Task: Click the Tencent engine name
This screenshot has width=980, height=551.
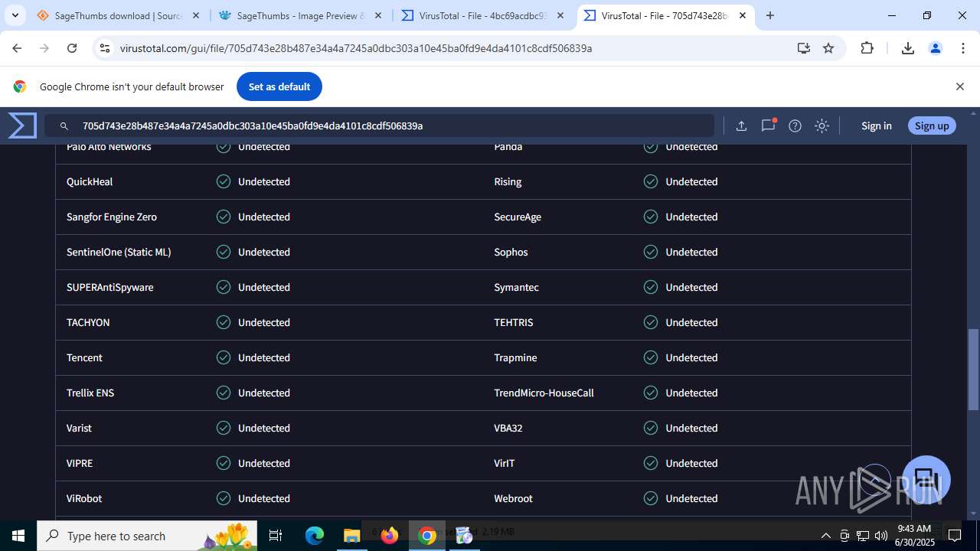Action: (x=84, y=357)
